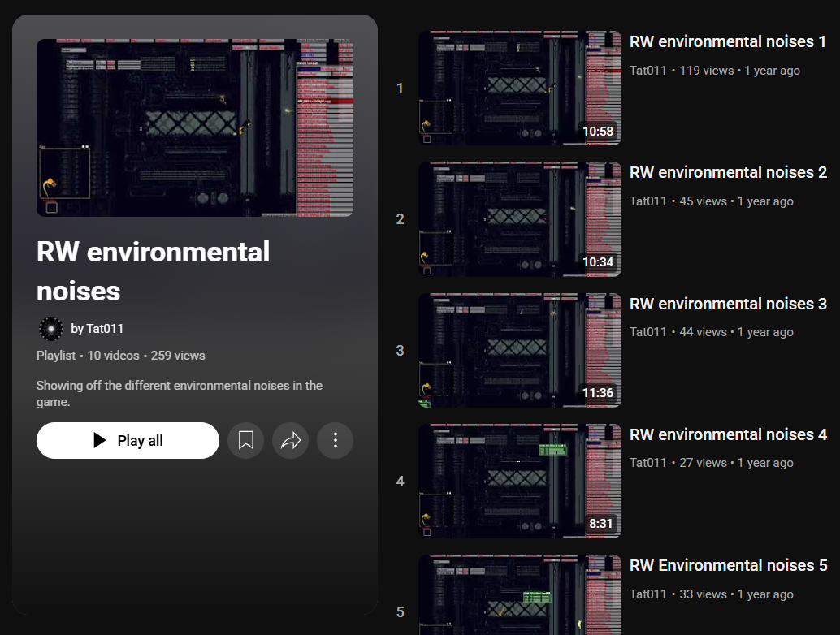Save the playlist with bookmark icon

246,441
